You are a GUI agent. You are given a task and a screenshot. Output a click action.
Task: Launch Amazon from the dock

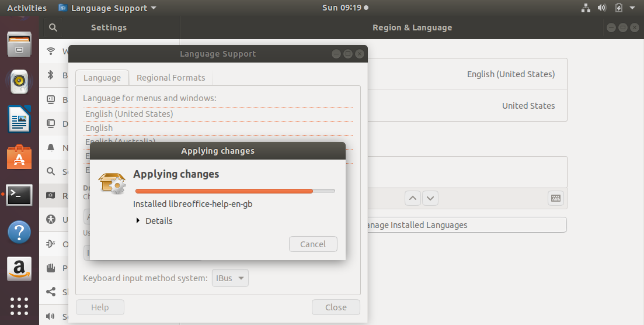pos(19,269)
